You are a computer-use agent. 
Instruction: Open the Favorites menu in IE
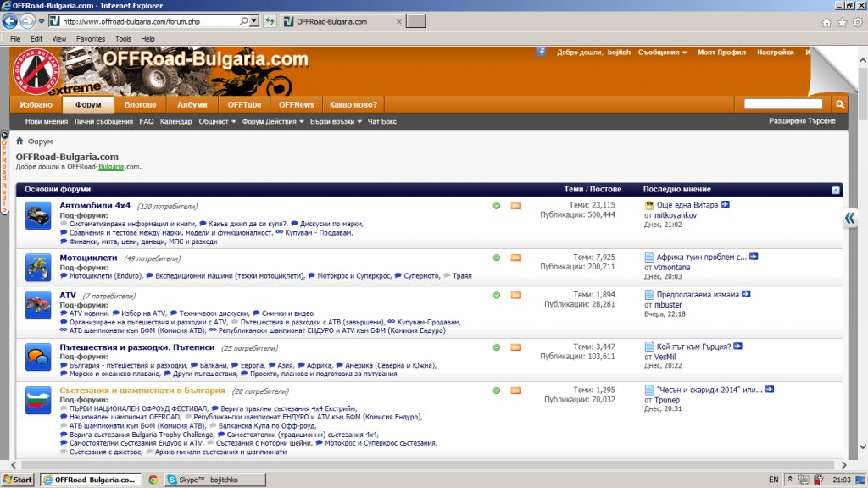pos(90,39)
